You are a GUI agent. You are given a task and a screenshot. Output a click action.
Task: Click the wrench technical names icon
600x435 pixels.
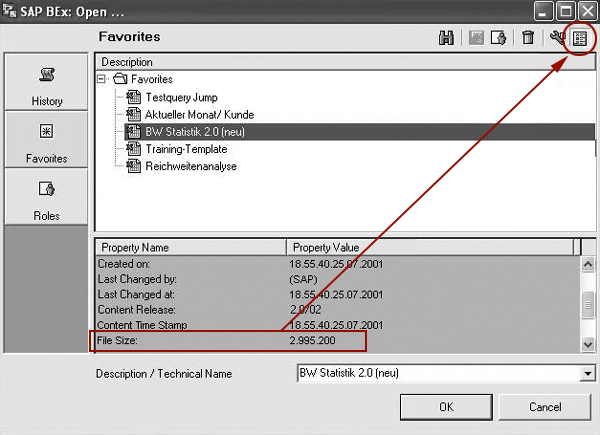tap(557, 37)
